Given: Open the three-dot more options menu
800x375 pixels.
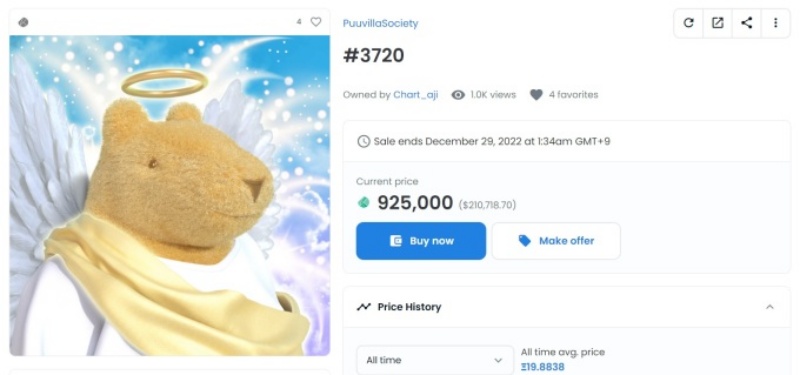Looking at the screenshot, I should [x=776, y=23].
